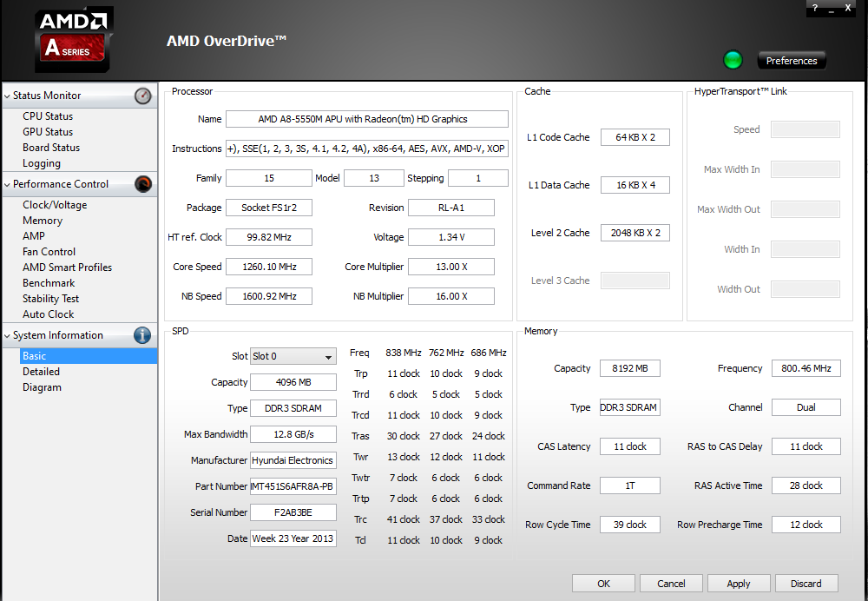
Task: Click the Cancel button
Action: pyautogui.click(x=671, y=584)
